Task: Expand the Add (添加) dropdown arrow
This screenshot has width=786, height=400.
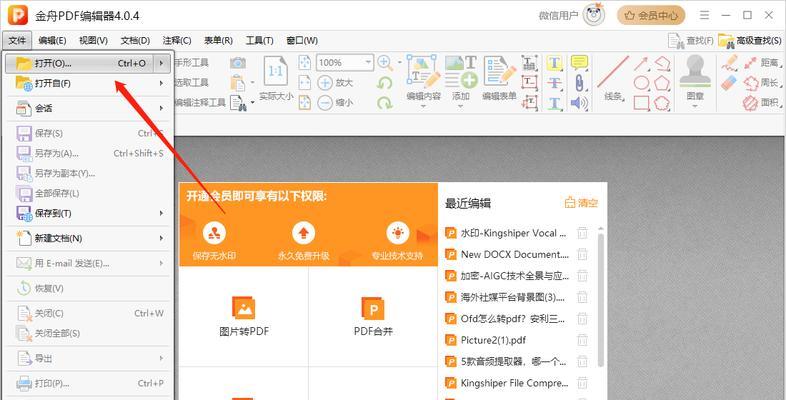Action: pyautogui.click(x=461, y=106)
